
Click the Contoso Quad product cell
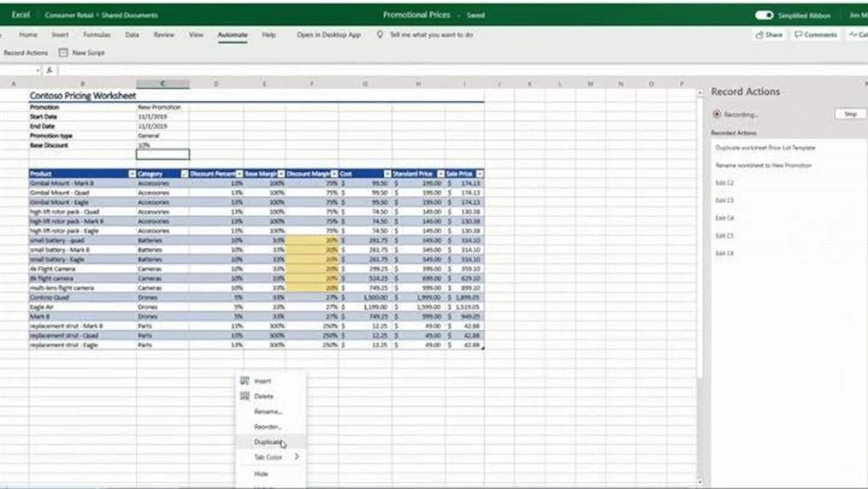click(83, 298)
